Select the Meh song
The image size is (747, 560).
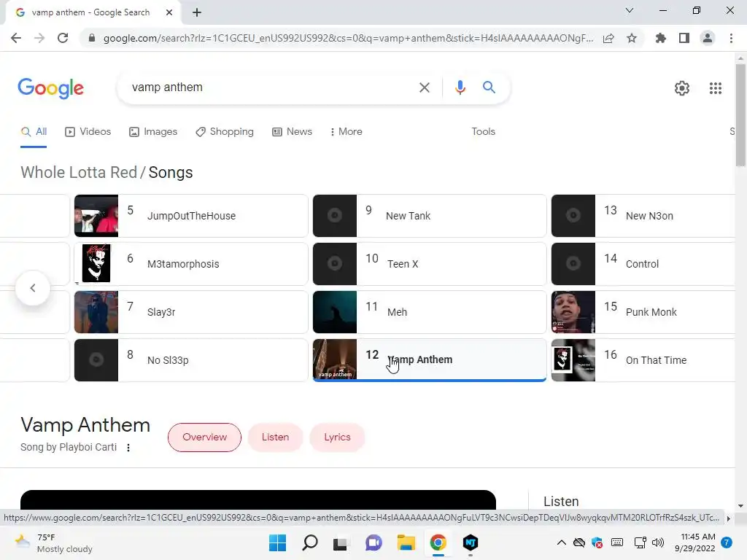[429, 312]
